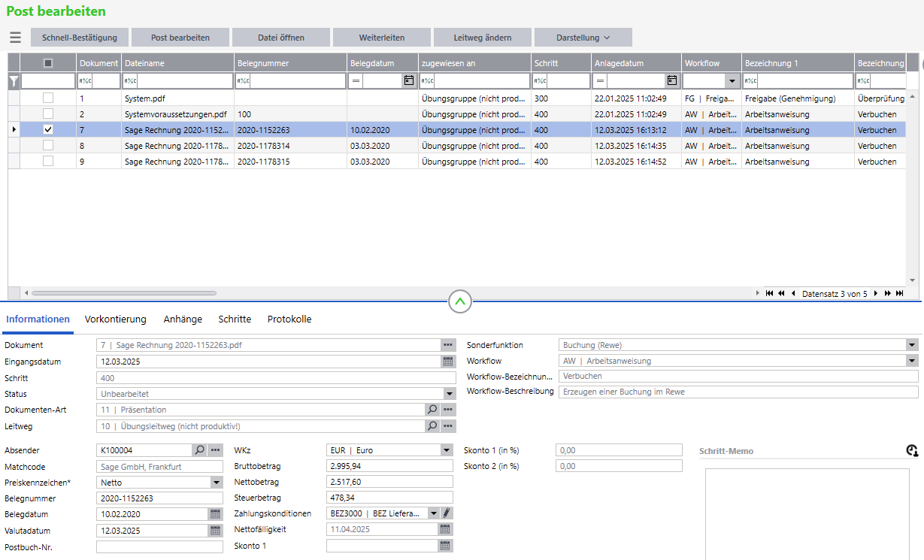Go to the next record
The width and height of the screenshot is (924, 560).
tap(876, 293)
